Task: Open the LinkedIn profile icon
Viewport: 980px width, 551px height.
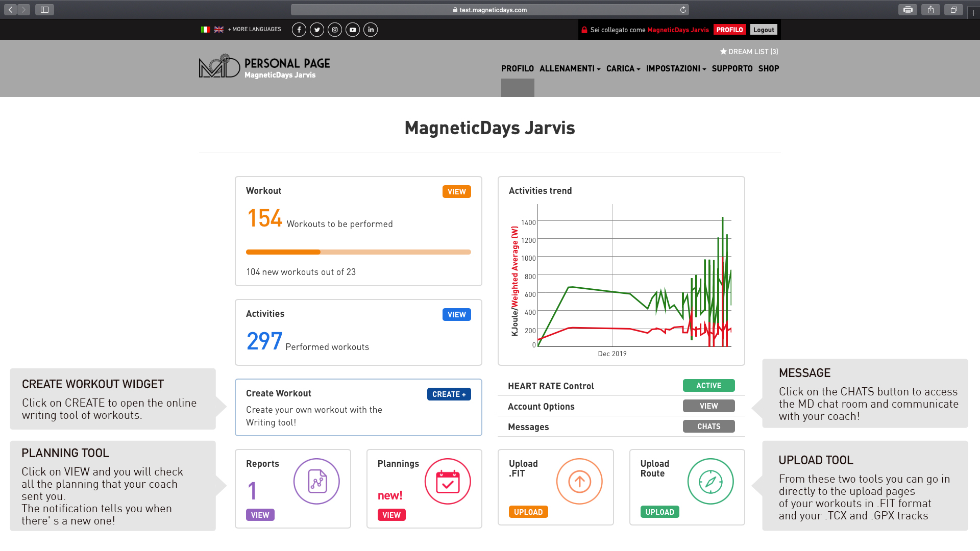Action: coord(371,30)
